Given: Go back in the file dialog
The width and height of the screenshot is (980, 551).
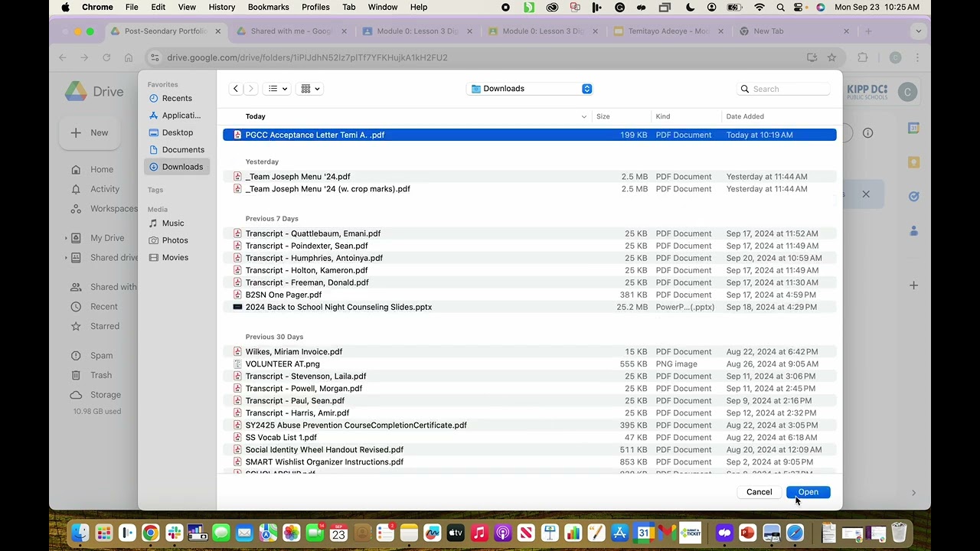Looking at the screenshot, I should pyautogui.click(x=236, y=89).
